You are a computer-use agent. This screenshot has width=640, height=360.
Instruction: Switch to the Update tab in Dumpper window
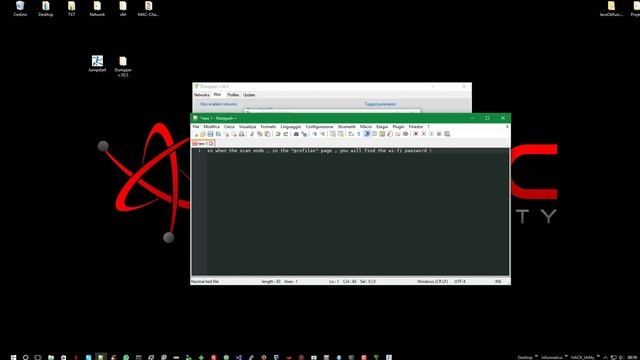249,95
